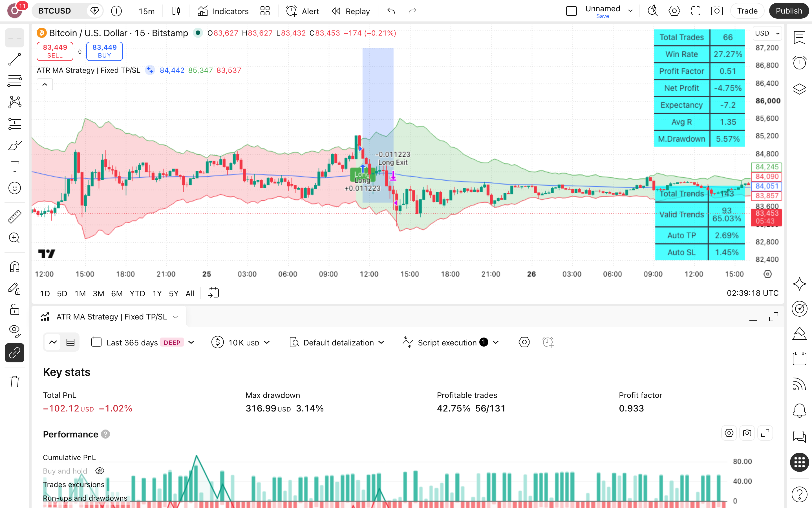Open the go to date calendar
The image size is (812, 508).
(x=213, y=293)
